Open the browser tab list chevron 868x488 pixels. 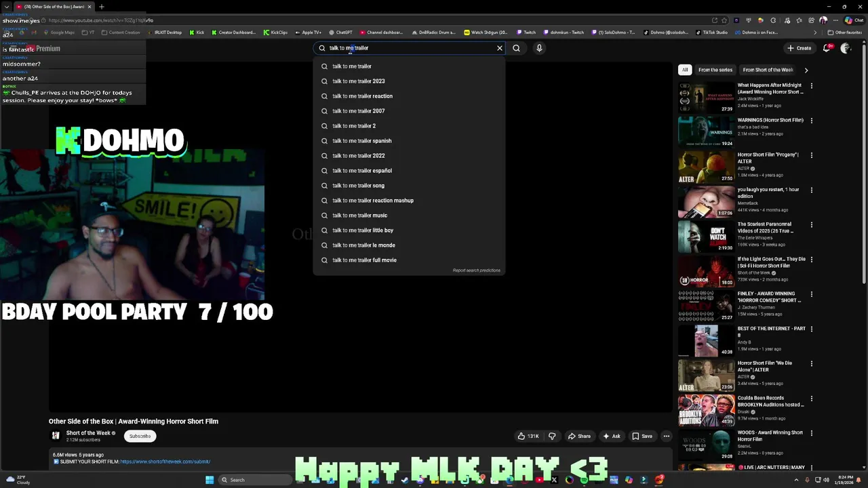coord(6,7)
